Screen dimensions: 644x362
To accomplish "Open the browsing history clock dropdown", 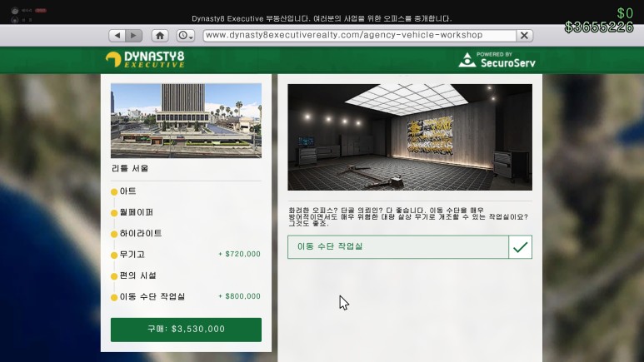I will point(185,36).
